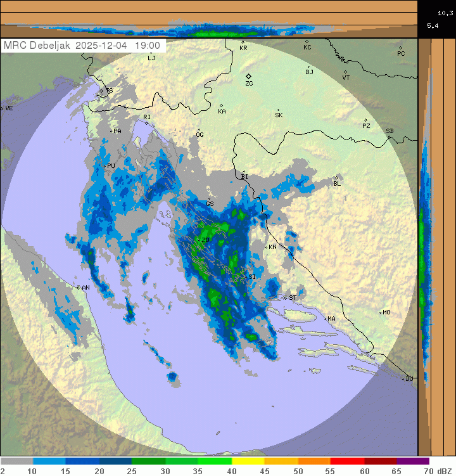Image resolution: width=456 pixels, height=476 pixels.
Task: Click the KN marker near the border
Action: point(266,247)
